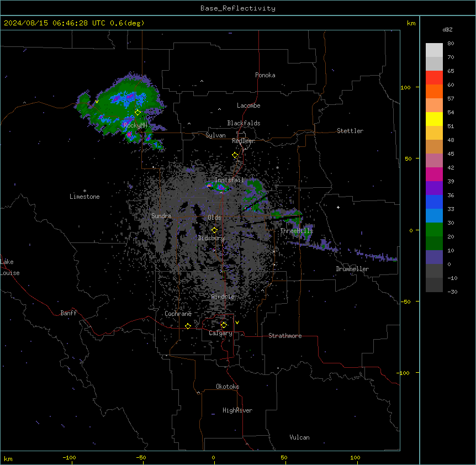
Task: Click the purple echo streak northwest of Drumheller
Action: pyautogui.click(x=314, y=245)
